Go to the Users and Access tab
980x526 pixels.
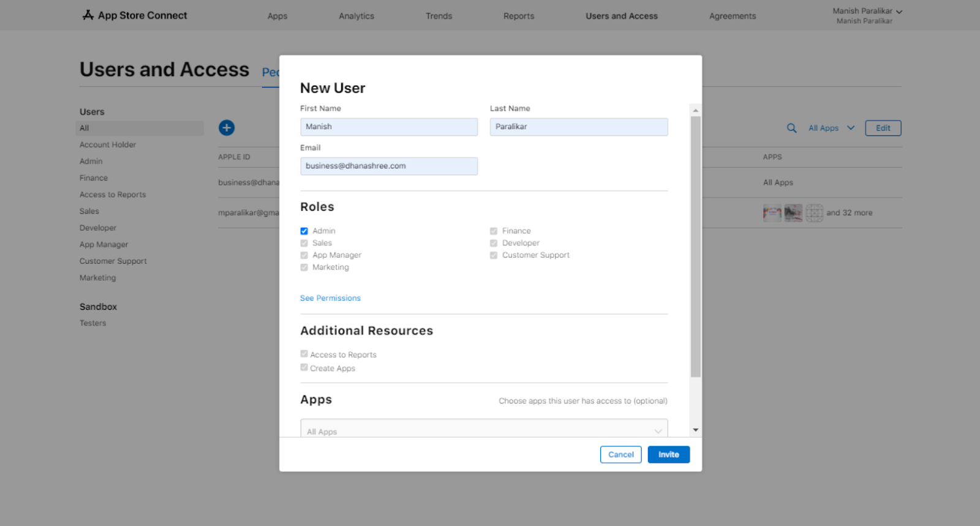click(622, 16)
